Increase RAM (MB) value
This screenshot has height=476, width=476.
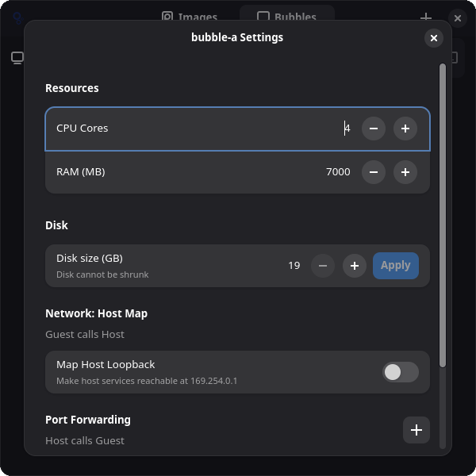(405, 172)
